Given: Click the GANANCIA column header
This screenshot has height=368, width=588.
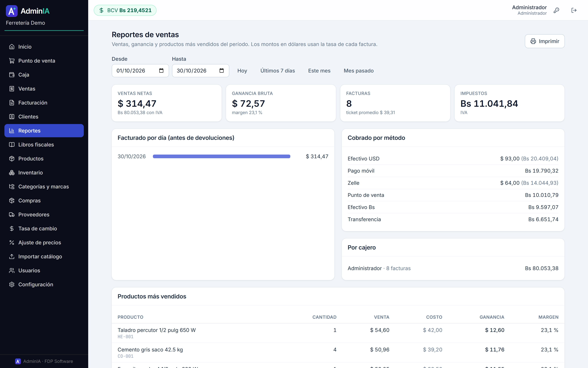Looking at the screenshot, I should click(x=492, y=317).
